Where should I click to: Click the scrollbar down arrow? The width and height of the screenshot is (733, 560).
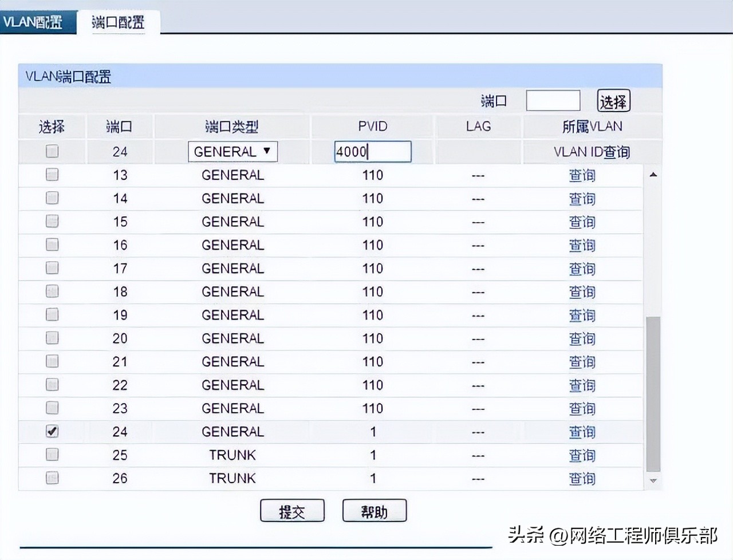pos(653,480)
